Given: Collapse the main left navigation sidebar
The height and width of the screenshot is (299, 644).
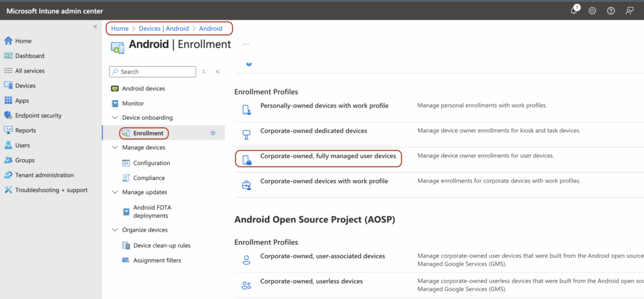Looking at the screenshot, I should (x=95, y=27).
